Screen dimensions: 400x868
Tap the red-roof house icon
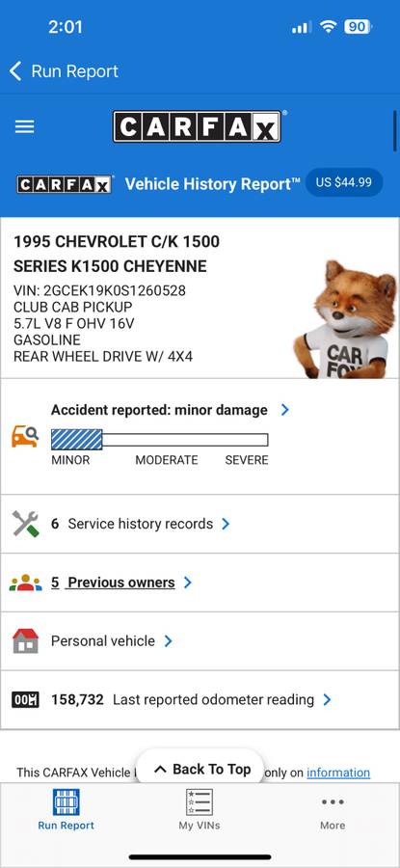click(x=25, y=641)
